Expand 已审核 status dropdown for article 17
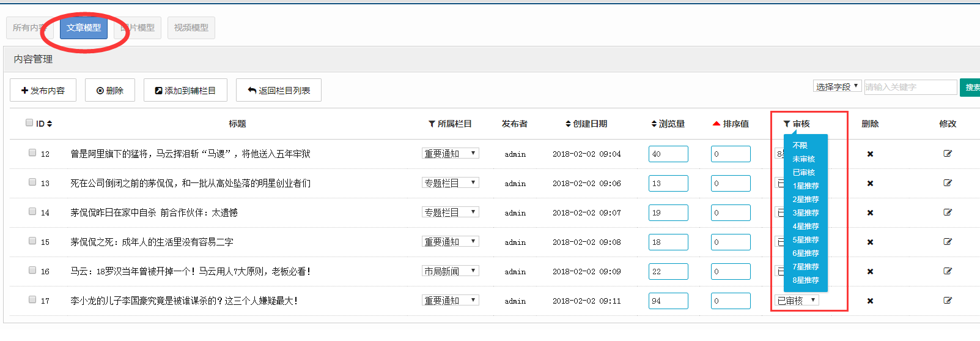980x341 pixels. coord(797,301)
